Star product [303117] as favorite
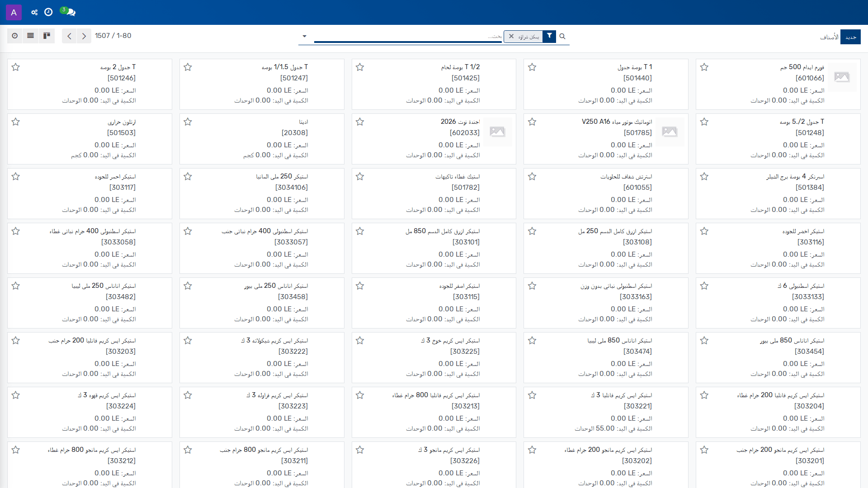This screenshot has height=488, width=868. [x=16, y=177]
